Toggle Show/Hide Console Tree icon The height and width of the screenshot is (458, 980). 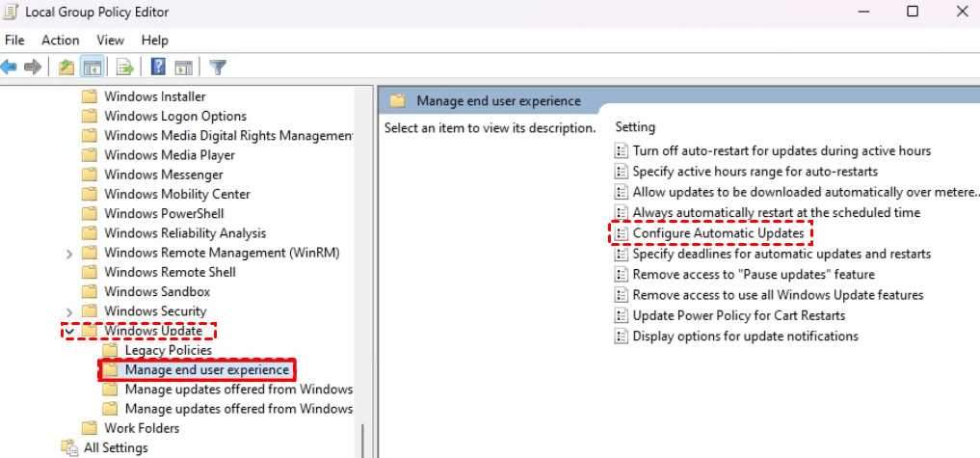click(93, 67)
